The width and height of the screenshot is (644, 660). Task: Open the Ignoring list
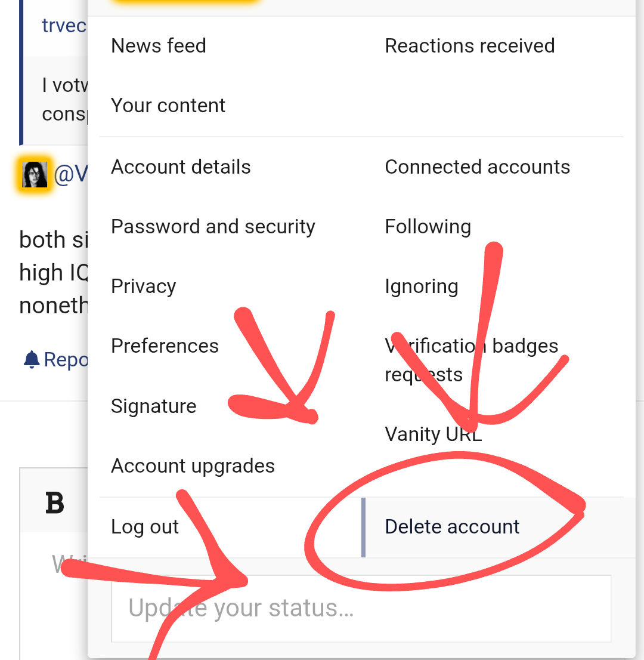pyautogui.click(x=422, y=286)
